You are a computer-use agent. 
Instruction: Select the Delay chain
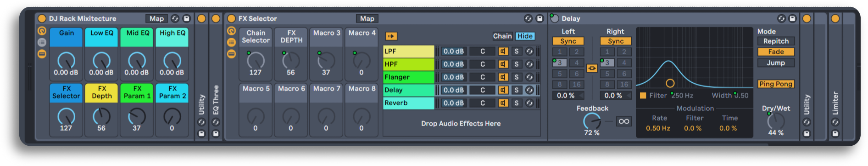(408, 90)
